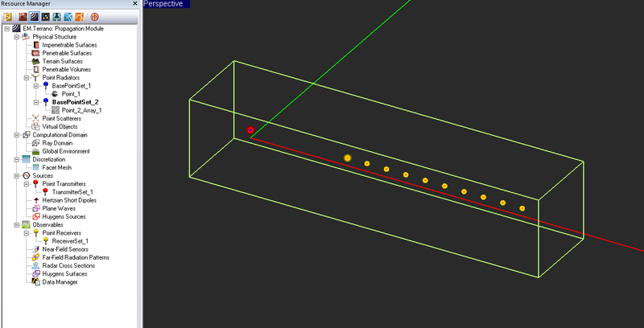Select the Point_1 item
The width and height of the screenshot is (644, 328).
coord(71,94)
